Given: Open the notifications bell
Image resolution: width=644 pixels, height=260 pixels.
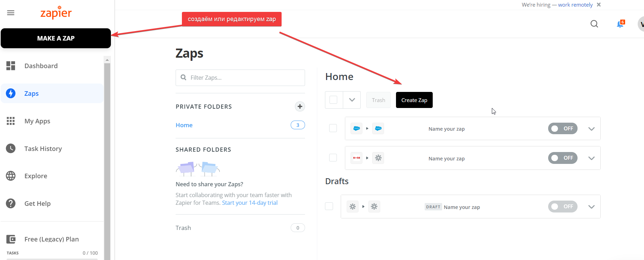Looking at the screenshot, I should [621, 24].
